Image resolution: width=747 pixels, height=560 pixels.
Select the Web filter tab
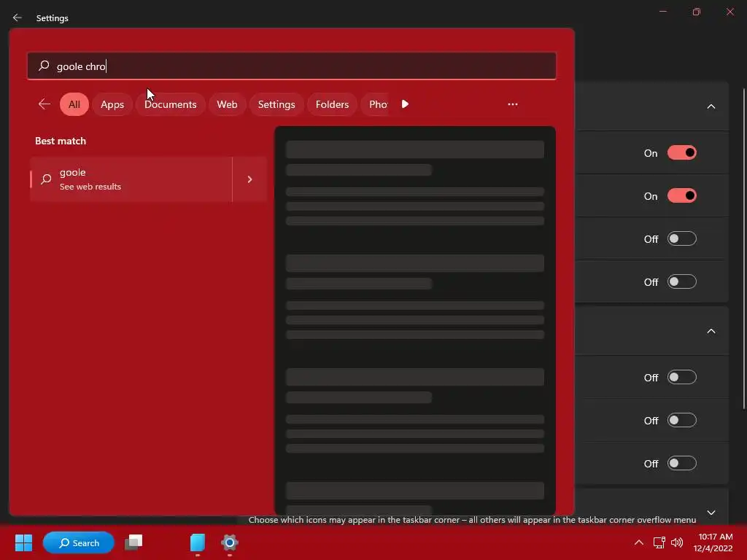tap(227, 104)
